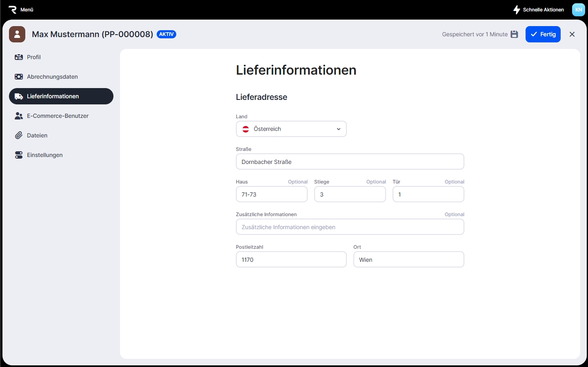This screenshot has width=588, height=367.
Task: Open the Menü in the top bar
Action: [27, 10]
